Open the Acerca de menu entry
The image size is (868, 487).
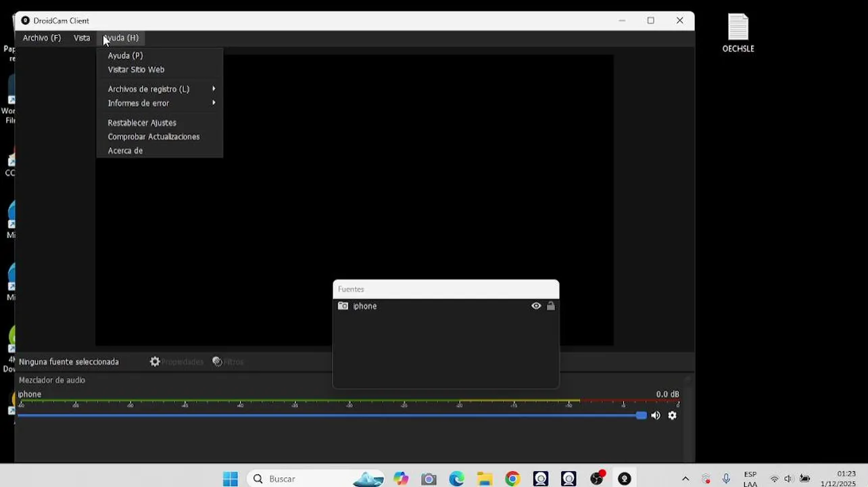[x=125, y=151]
